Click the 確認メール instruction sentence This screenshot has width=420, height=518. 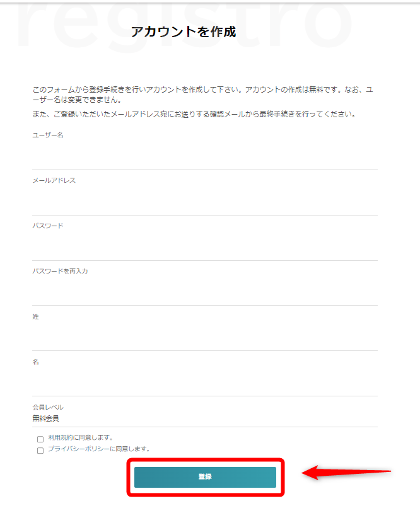[194, 114]
